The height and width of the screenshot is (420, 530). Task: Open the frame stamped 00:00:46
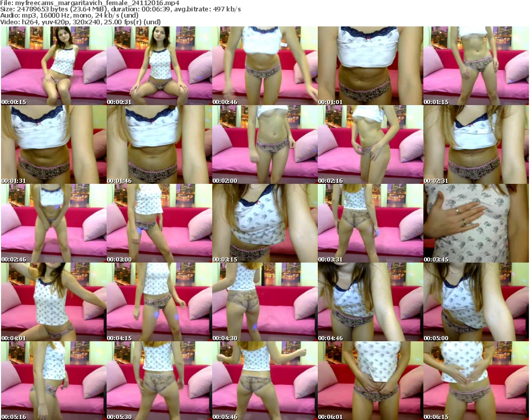264,66
